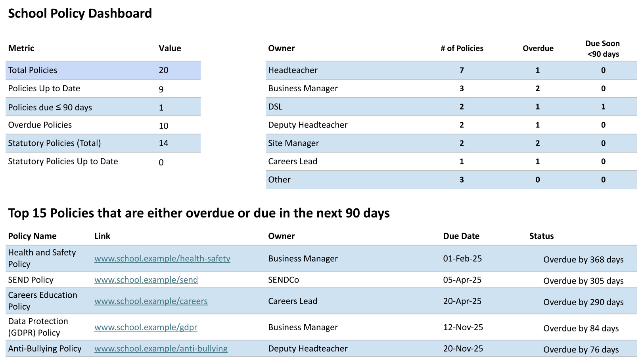The image size is (644, 362).
Task: Click the Statutory Policies total value 14
Action: (163, 143)
